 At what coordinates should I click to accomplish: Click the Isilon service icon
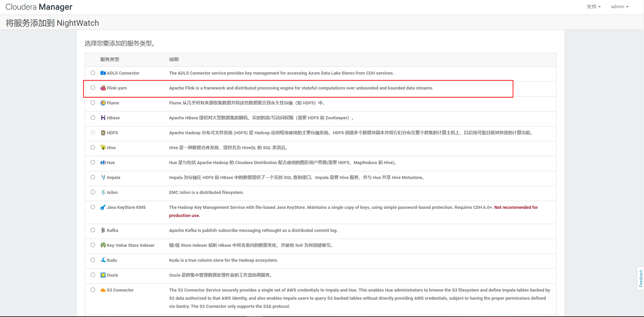[x=103, y=192]
